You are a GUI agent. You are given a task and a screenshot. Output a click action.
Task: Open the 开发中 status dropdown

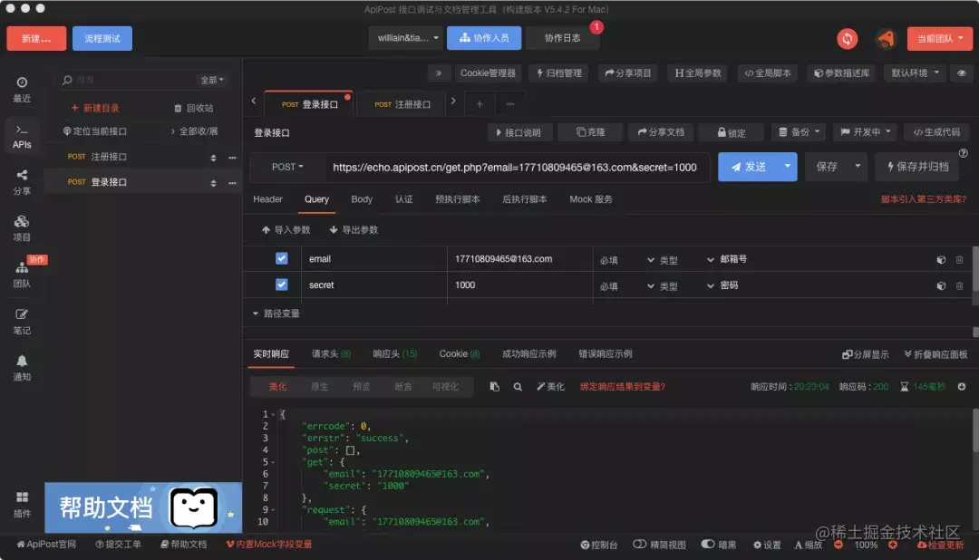(x=866, y=131)
